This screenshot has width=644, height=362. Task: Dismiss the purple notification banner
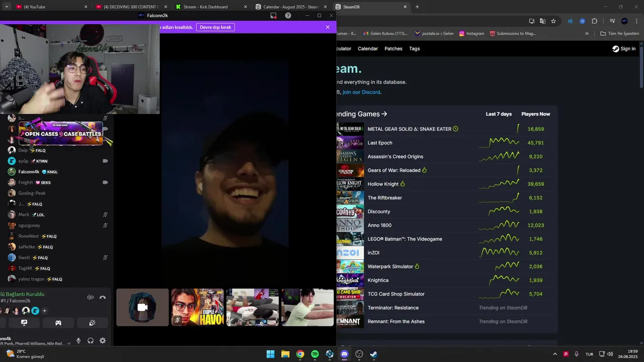[328, 27]
